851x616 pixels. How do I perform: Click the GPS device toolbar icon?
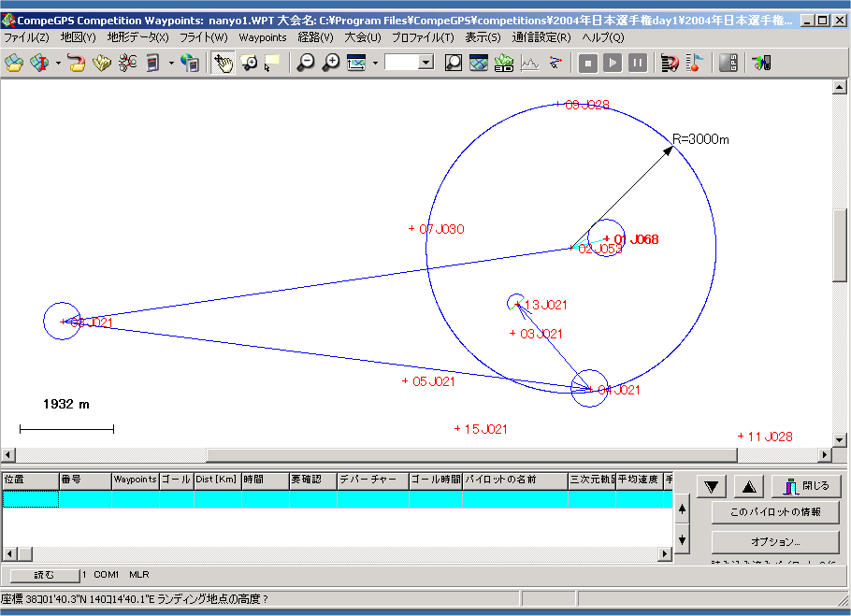click(153, 63)
